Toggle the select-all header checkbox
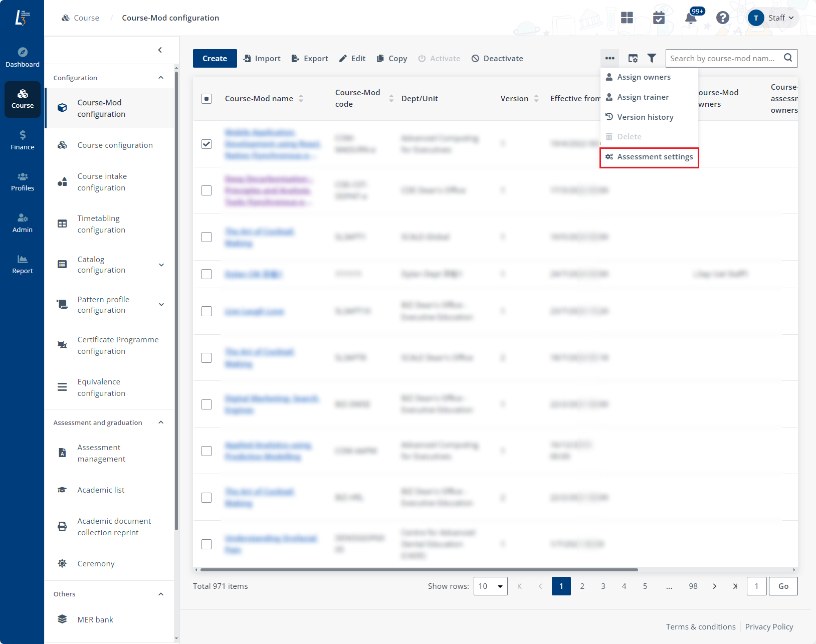 (207, 99)
